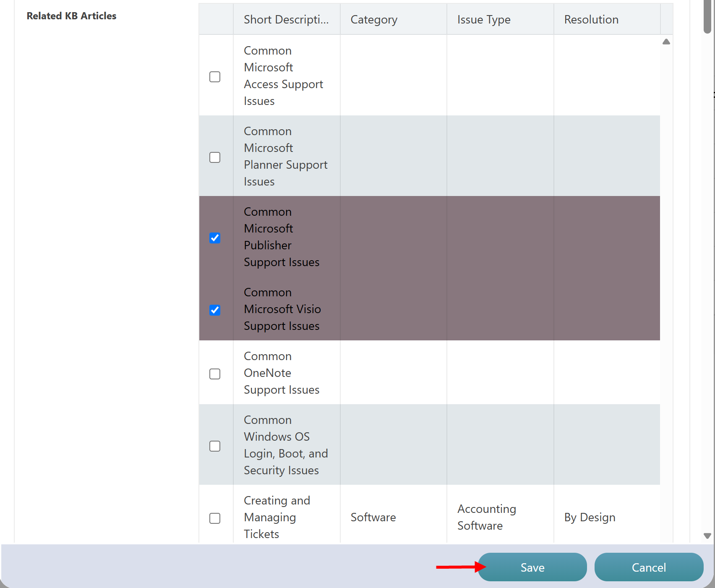Click the Software category cell

[373, 517]
